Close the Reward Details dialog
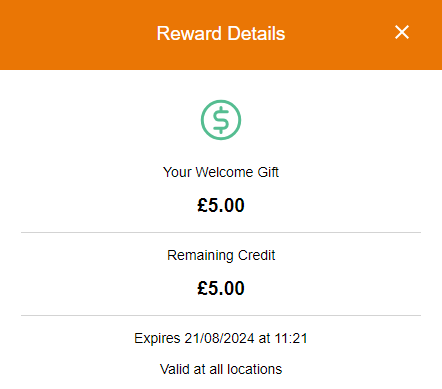Viewport: 442px width, 389px height. pos(402,32)
